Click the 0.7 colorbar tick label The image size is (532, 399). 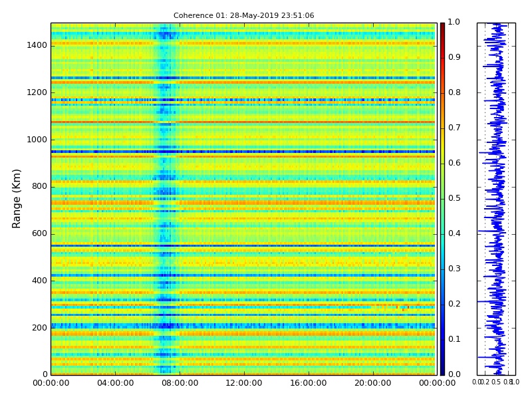(x=454, y=128)
